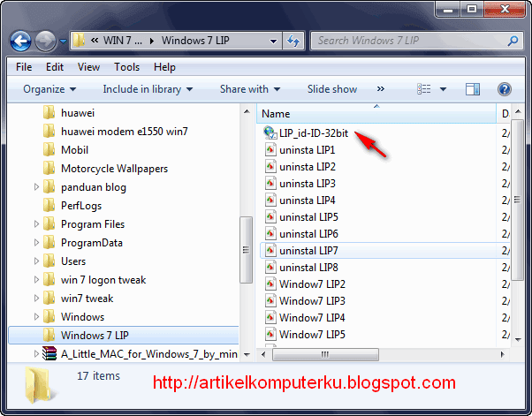Expand the Windows folder
532x416 pixels.
pyautogui.click(x=36, y=317)
